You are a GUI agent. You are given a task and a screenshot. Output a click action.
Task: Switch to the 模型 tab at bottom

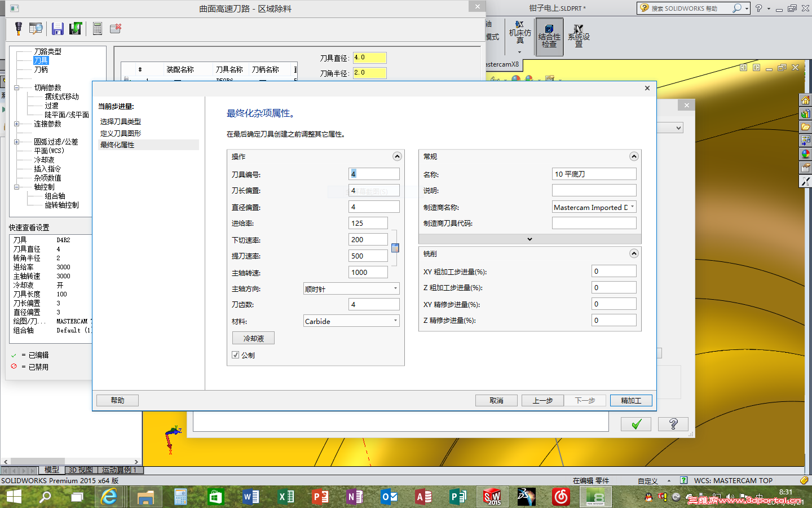click(x=52, y=470)
